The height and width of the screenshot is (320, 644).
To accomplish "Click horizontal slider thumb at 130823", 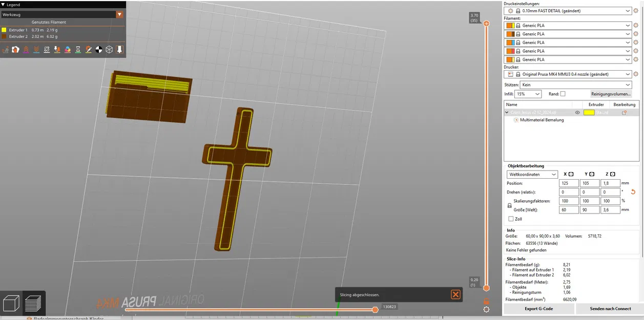I will (x=375, y=309).
